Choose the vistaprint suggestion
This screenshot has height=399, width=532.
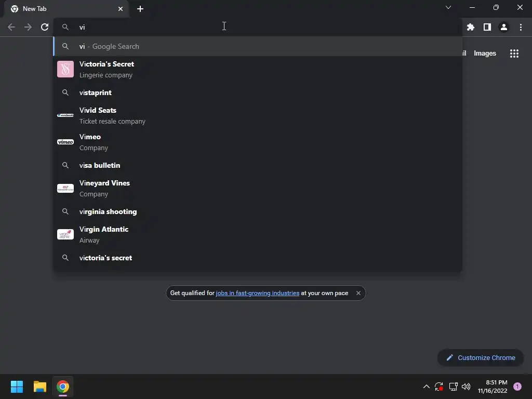click(x=258, y=92)
